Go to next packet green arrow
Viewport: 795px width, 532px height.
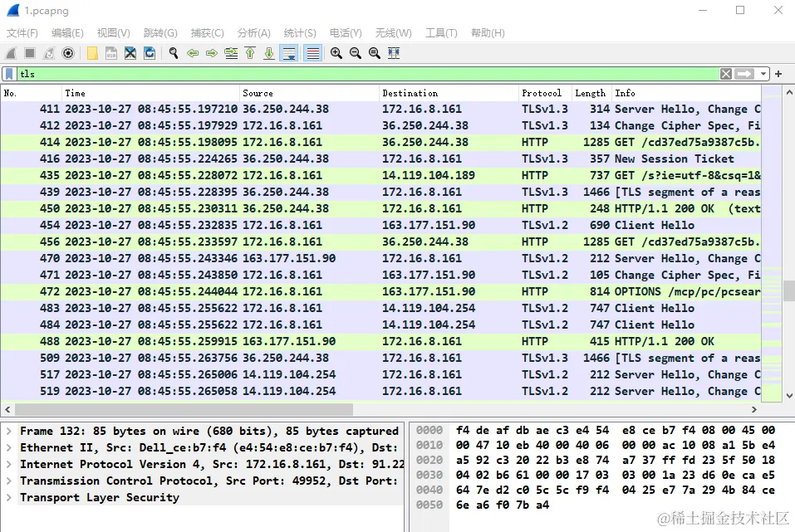point(212,53)
